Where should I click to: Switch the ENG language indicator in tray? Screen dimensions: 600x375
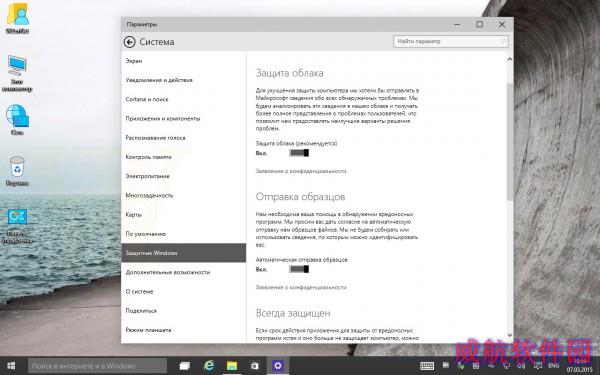click(553, 366)
